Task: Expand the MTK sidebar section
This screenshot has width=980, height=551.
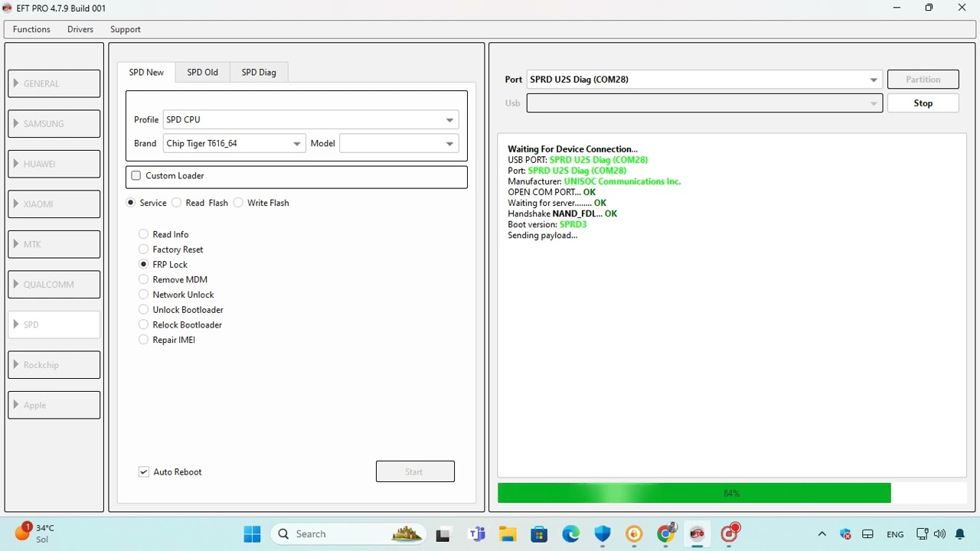Action: pyautogui.click(x=54, y=244)
